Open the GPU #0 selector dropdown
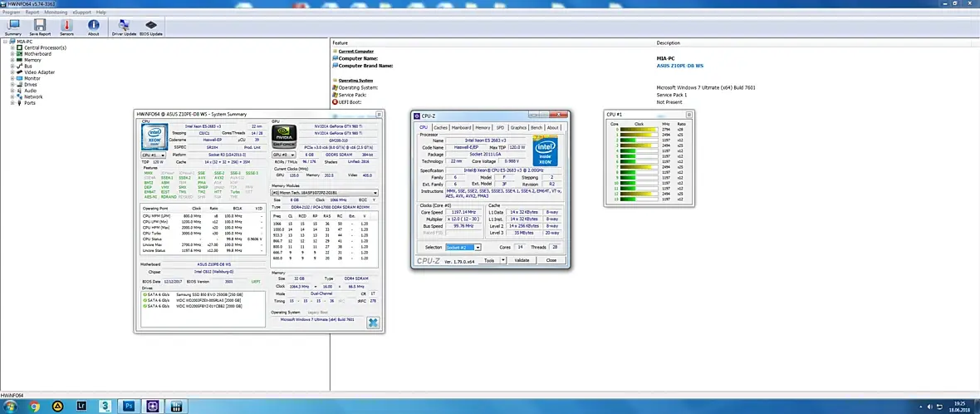The image size is (980, 414). click(x=283, y=155)
